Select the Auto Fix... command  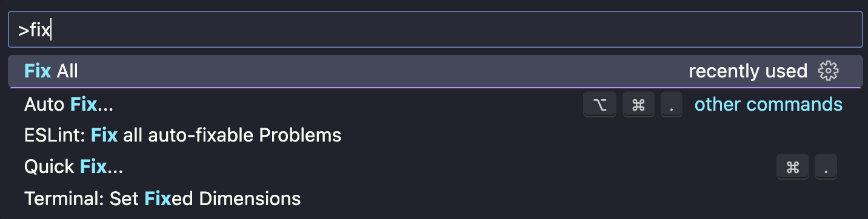(435, 105)
